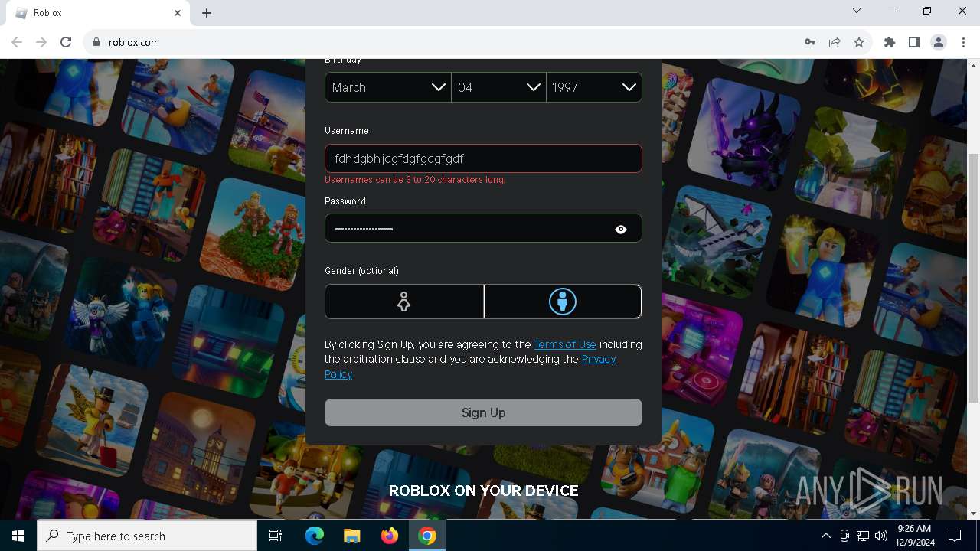Image resolution: width=980 pixels, height=551 pixels.
Task: Open the birthday year dropdown
Action: pos(594,87)
